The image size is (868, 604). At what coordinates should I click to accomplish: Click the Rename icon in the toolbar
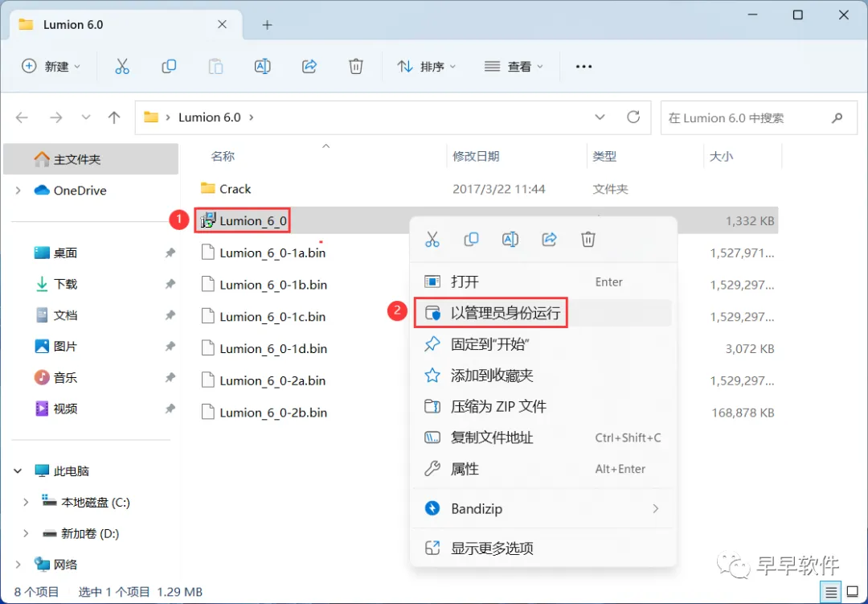[x=262, y=67]
